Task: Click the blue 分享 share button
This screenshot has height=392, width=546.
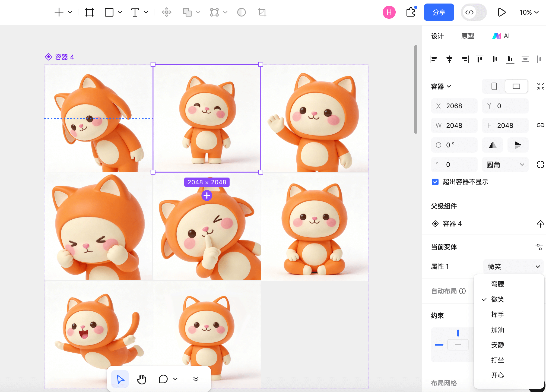Action: [x=439, y=12]
